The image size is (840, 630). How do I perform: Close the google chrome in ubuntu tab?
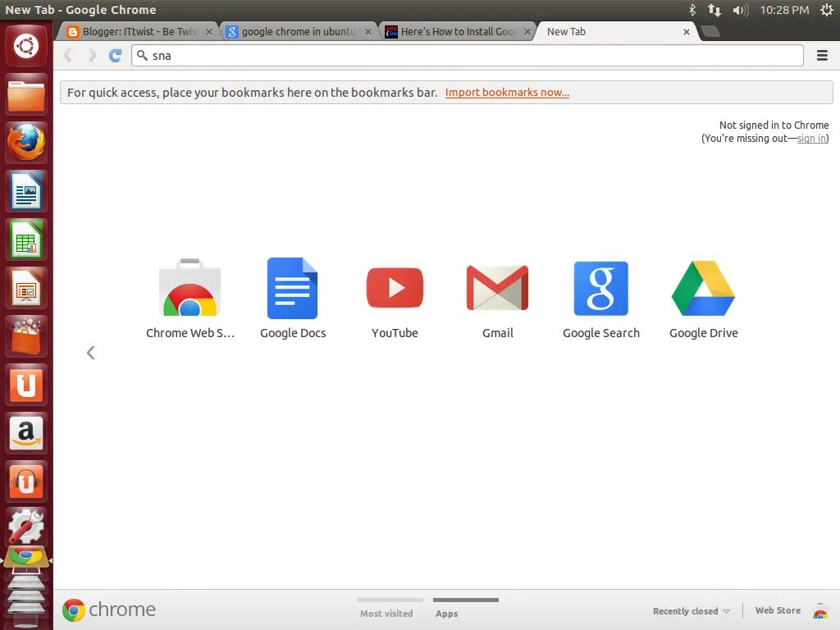368,32
